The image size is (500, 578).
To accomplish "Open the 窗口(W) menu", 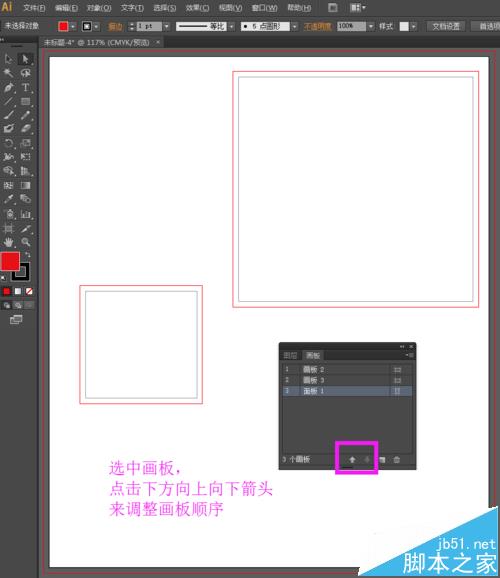I will [x=264, y=8].
